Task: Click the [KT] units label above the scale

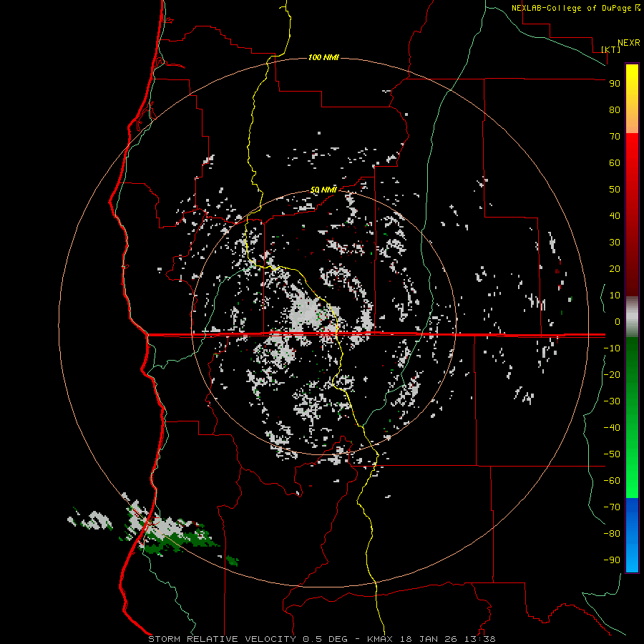Action: tap(611, 49)
